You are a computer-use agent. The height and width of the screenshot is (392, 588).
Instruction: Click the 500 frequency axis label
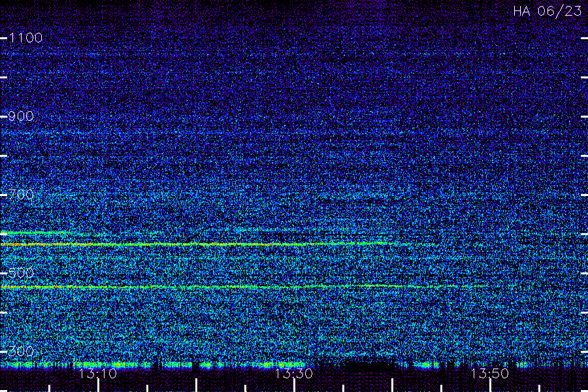click(21, 273)
